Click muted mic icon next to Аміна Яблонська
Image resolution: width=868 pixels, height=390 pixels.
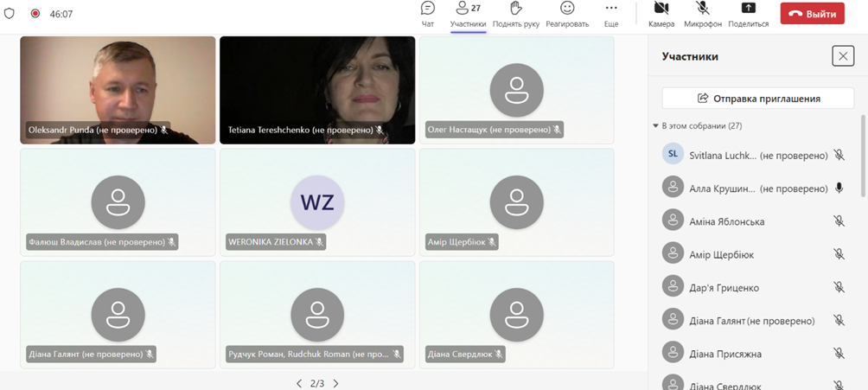839,221
